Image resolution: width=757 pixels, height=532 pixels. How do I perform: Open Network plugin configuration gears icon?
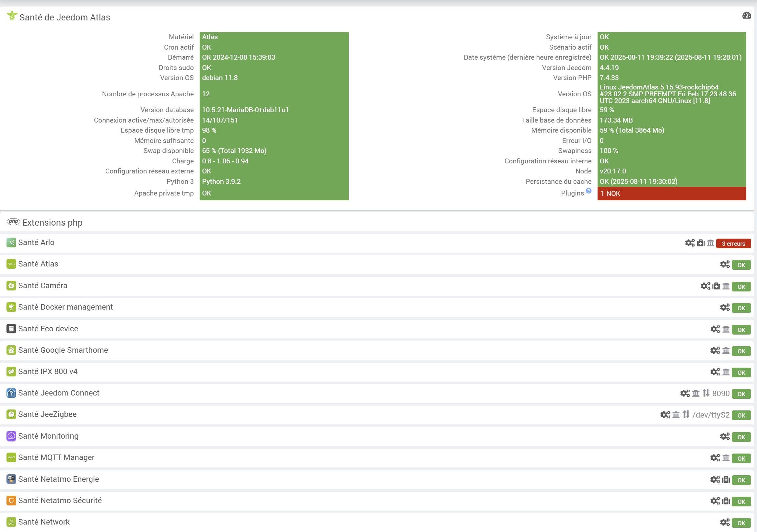[725, 522]
